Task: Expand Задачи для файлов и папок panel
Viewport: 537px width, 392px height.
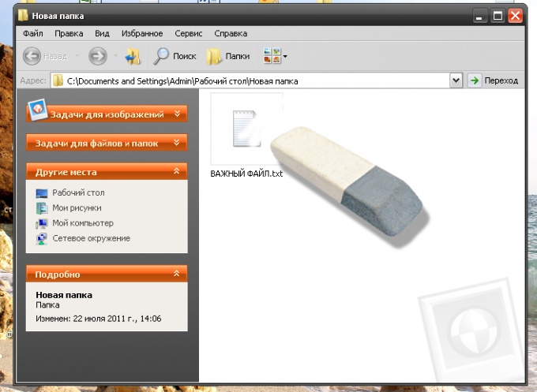Action: [107, 143]
